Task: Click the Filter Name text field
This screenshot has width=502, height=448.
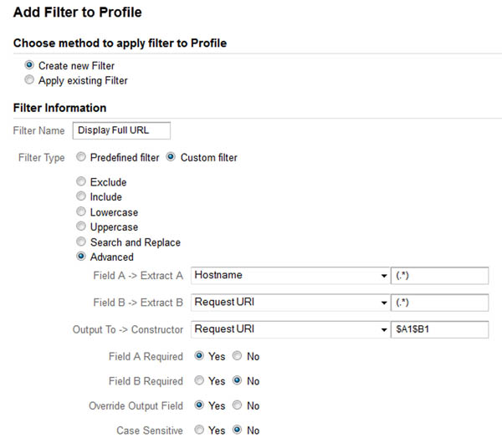Action: point(121,130)
